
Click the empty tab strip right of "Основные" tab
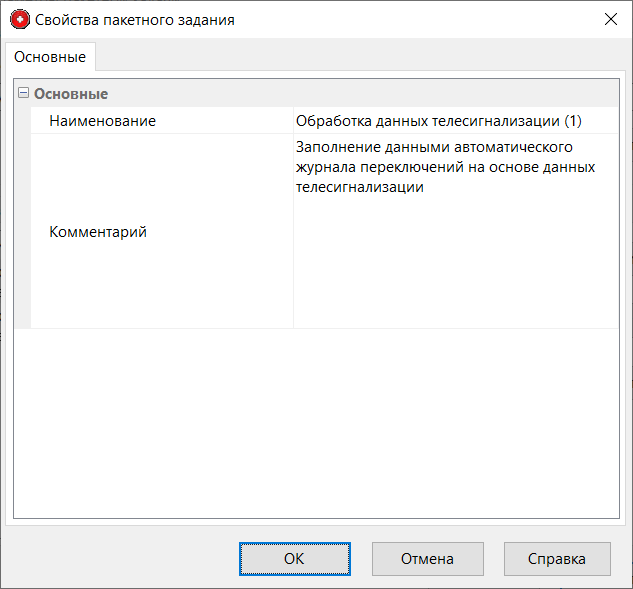coord(360,56)
